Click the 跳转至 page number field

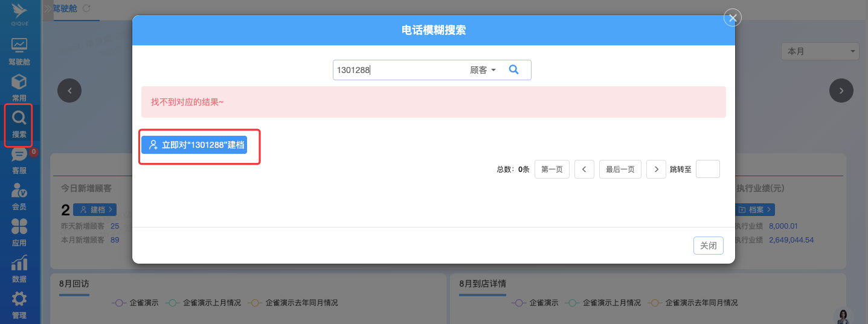[x=707, y=170]
